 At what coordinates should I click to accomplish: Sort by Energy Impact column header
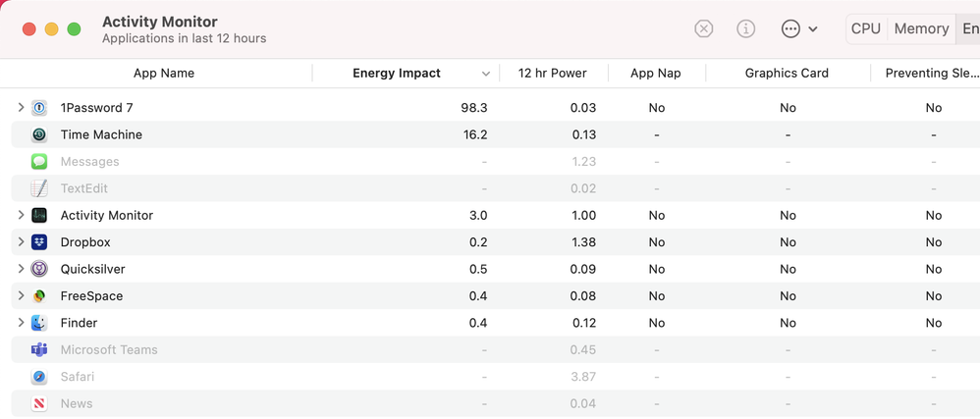[397, 74]
